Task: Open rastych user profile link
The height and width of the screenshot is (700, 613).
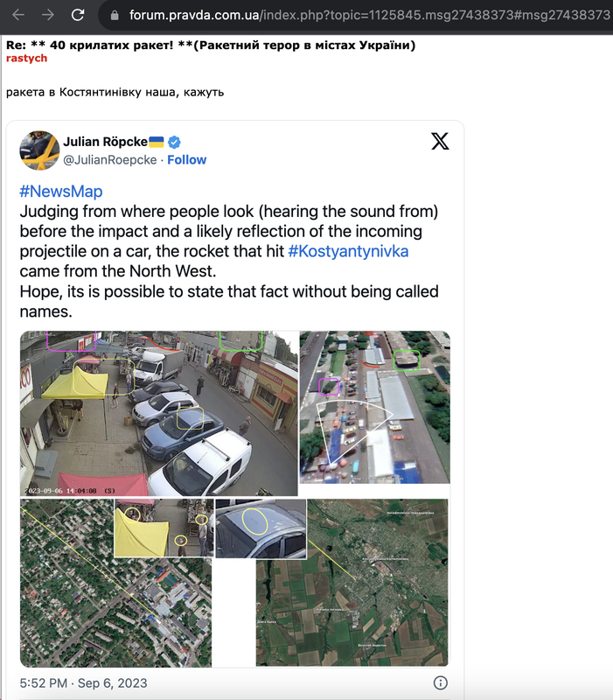Action: coord(27,59)
